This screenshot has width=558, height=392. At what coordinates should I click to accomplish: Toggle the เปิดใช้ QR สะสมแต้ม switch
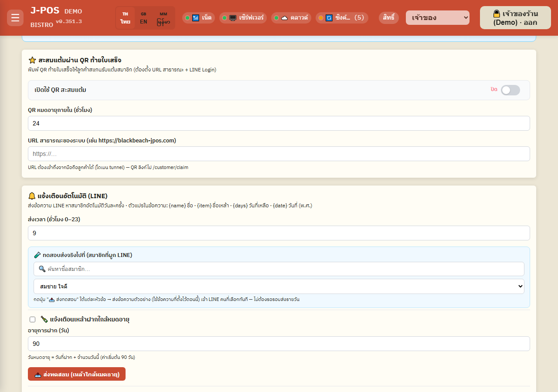click(x=510, y=90)
